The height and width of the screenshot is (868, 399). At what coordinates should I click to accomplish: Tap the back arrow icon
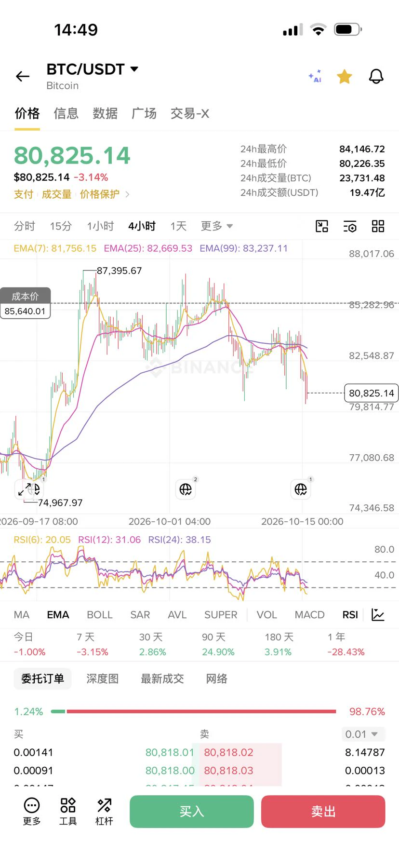click(x=23, y=76)
